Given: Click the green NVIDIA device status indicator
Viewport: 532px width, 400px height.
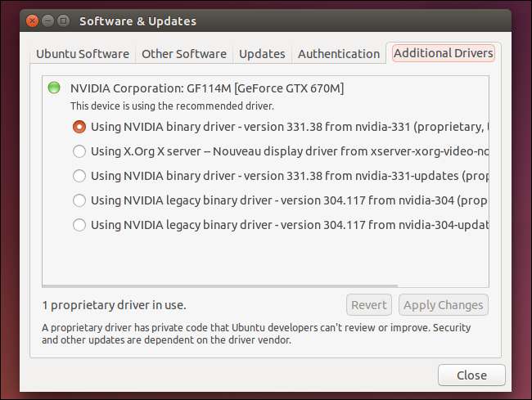Looking at the screenshot, I should click(x=54, y=88).
